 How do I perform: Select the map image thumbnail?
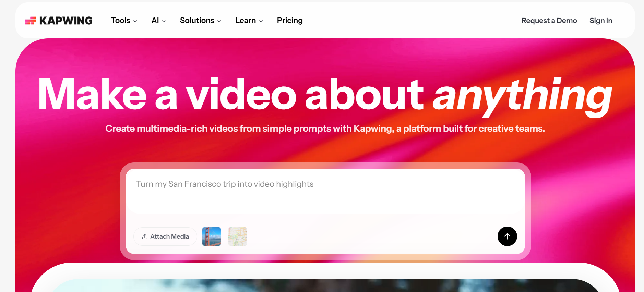coord(238,236)
